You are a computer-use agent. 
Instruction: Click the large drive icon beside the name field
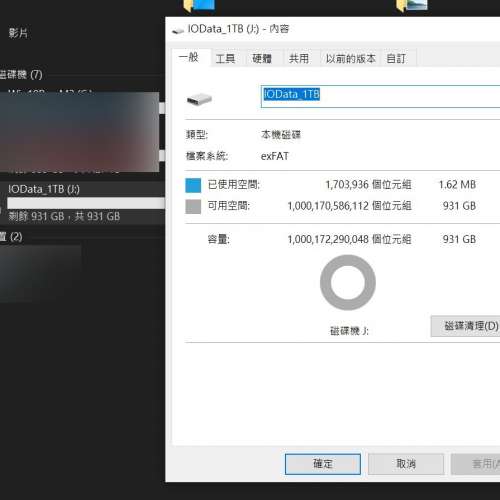pos(199,99)
